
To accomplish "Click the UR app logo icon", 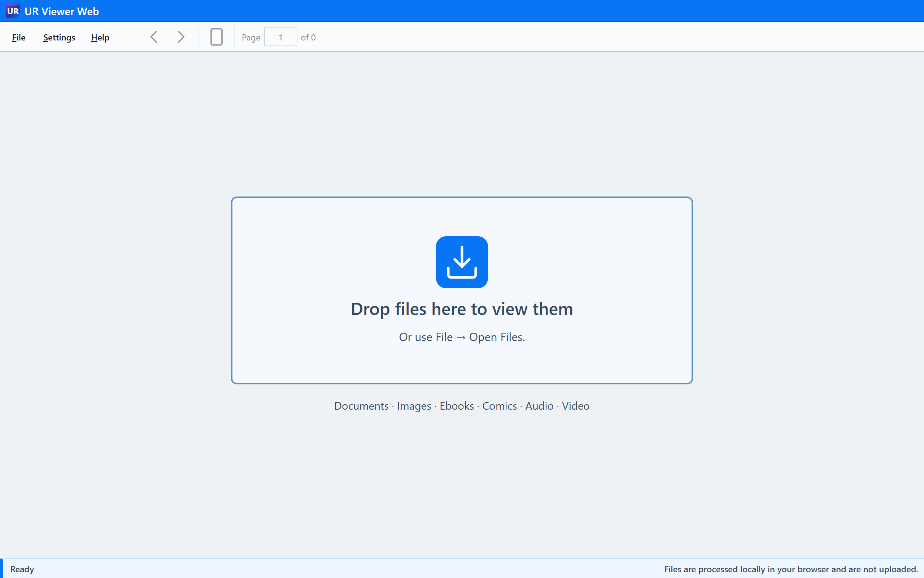I will coord(13,11).
